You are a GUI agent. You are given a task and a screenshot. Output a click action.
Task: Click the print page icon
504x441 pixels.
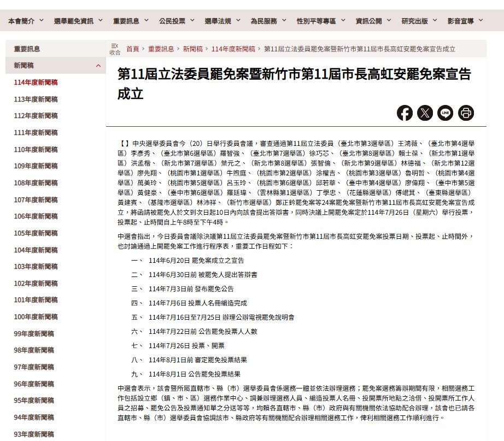click(x=466, y=113)
